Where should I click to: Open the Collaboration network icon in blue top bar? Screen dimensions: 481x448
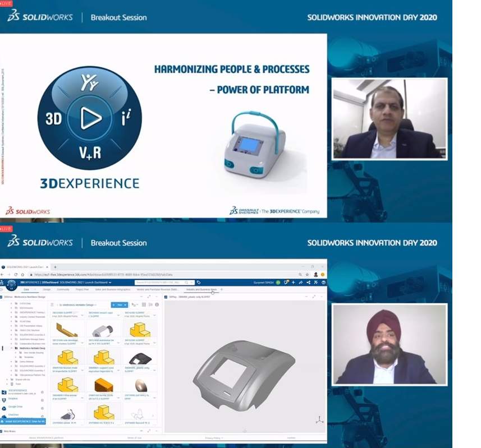click(308, 283)
